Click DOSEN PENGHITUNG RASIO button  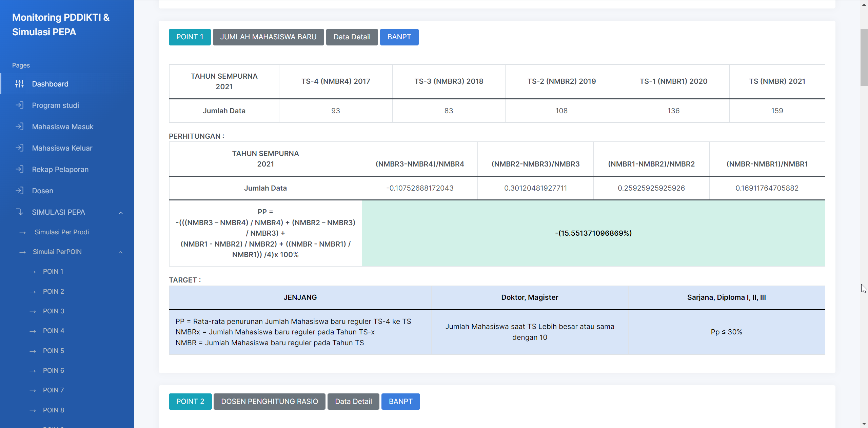coord(269,402)
